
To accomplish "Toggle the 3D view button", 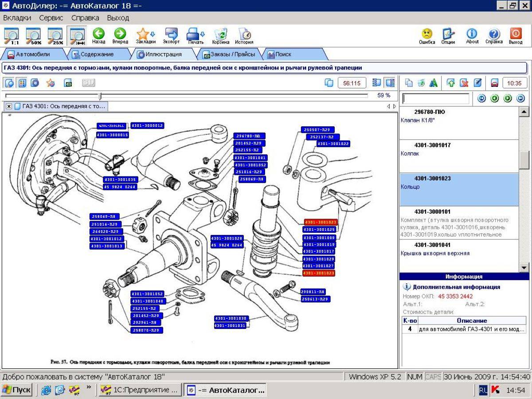I will click(x=88, y=82).
